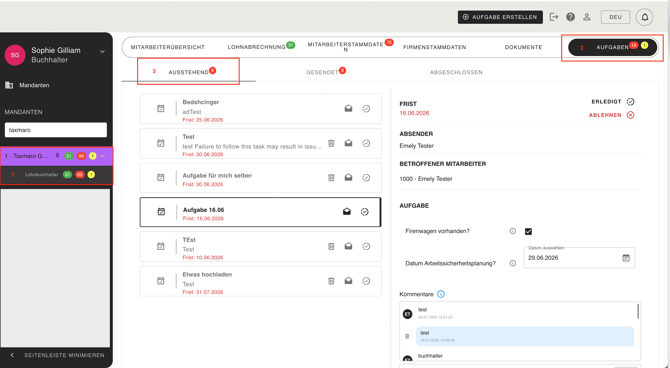Complete 'Aufgabe für mich selber' via check icon

click(366, 177)
